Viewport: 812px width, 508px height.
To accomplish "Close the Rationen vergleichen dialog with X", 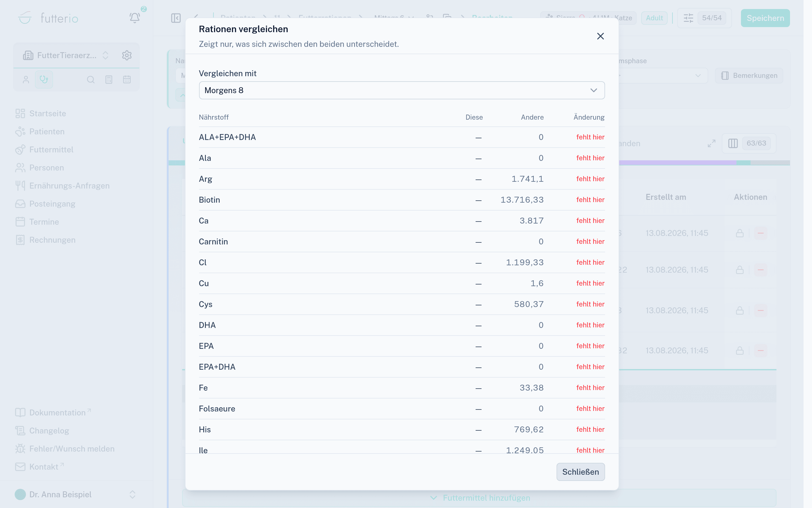I will point(600,36).
